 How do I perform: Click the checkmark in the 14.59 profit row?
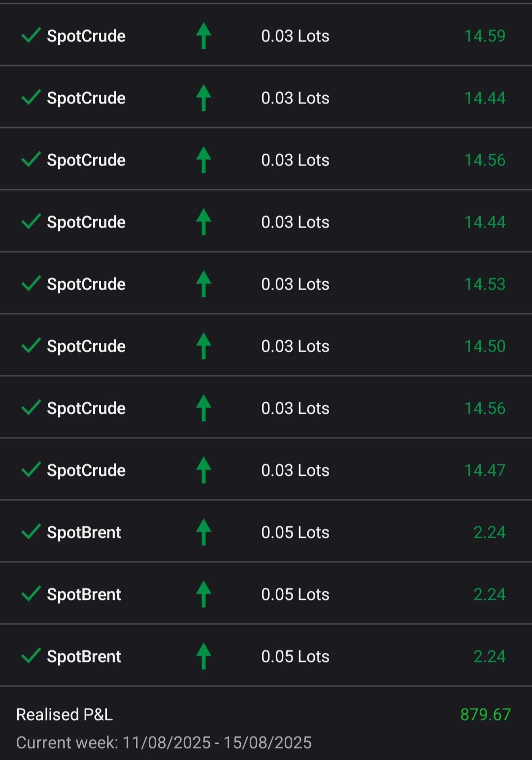pos(31,35)
